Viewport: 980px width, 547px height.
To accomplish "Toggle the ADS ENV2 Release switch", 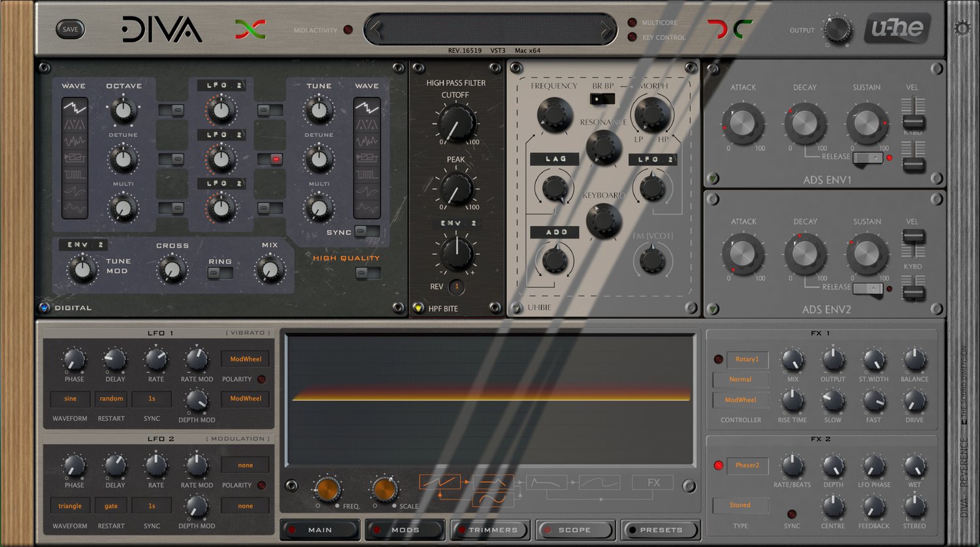I will [868, 288].
